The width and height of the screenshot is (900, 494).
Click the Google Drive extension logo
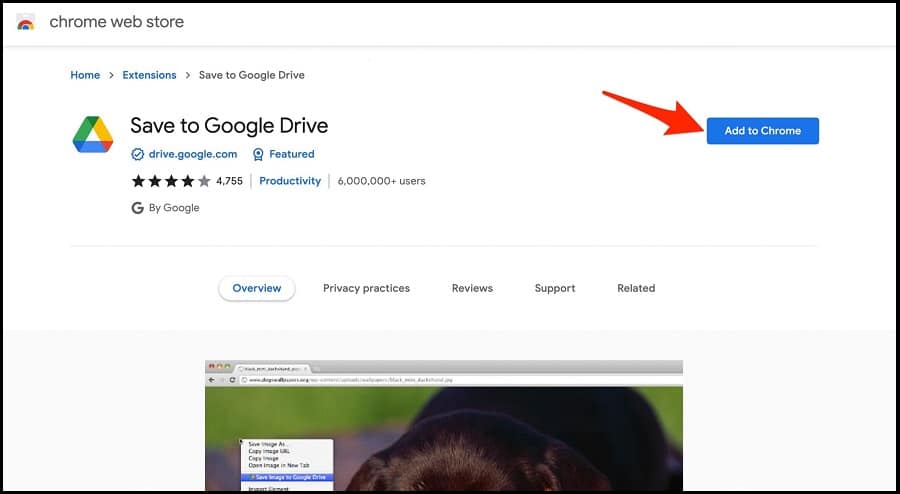coord(93,134)
